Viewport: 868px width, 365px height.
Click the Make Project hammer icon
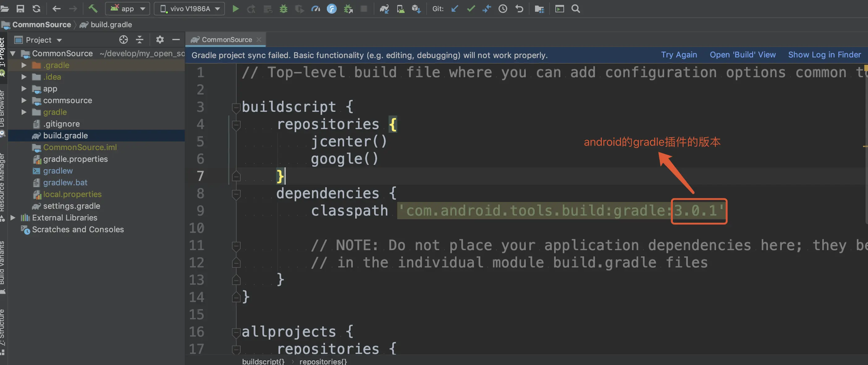coord(93,8)
